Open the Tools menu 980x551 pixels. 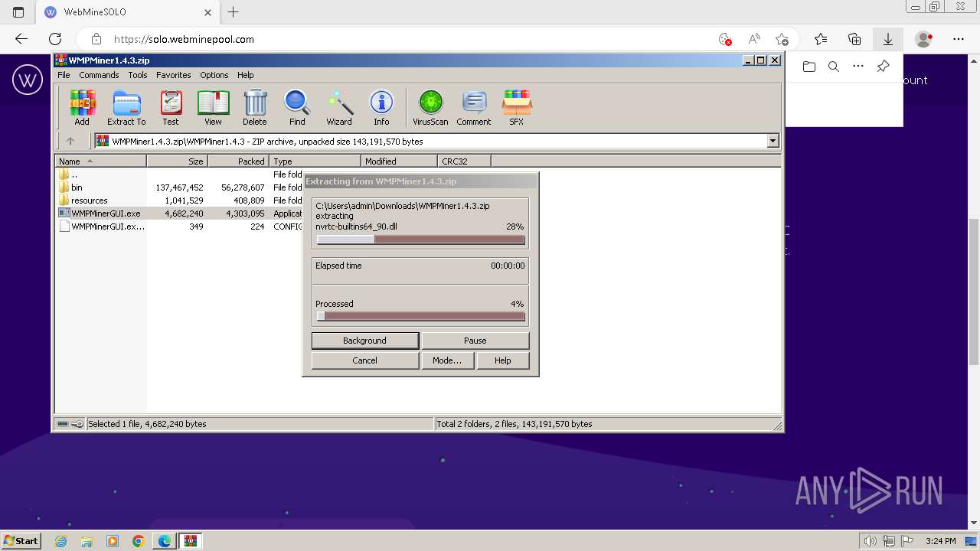(x=138, y=75)
